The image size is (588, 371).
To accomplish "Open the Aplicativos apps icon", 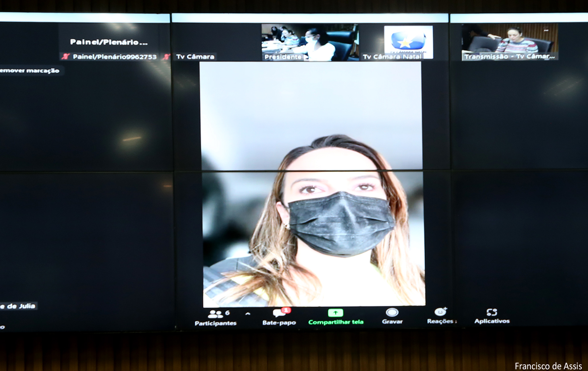I will pos(492,312).
